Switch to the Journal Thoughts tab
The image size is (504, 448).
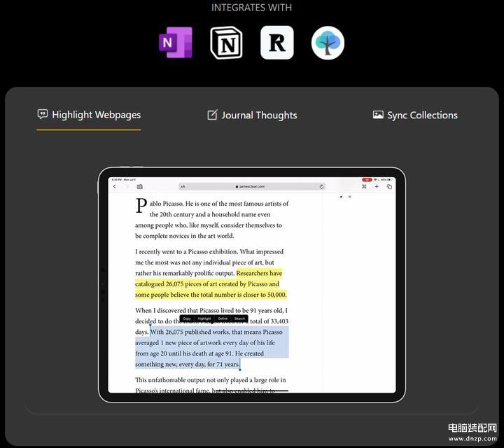point(252,115)
